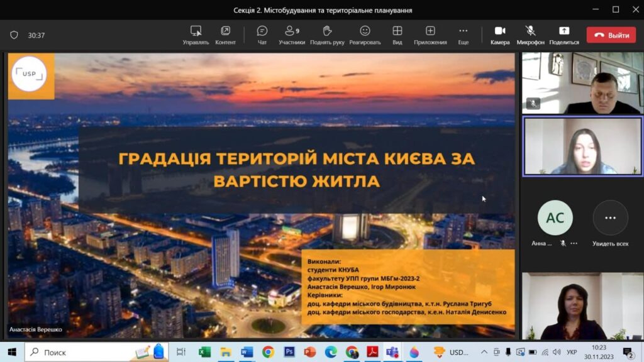Expand hidden system tray icons
Viewport: 644px width, 362px height.
(x=484, y=352)
